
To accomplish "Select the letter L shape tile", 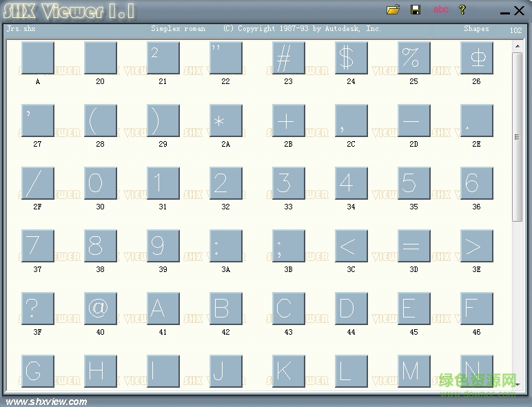I will [x=351, y=371].
